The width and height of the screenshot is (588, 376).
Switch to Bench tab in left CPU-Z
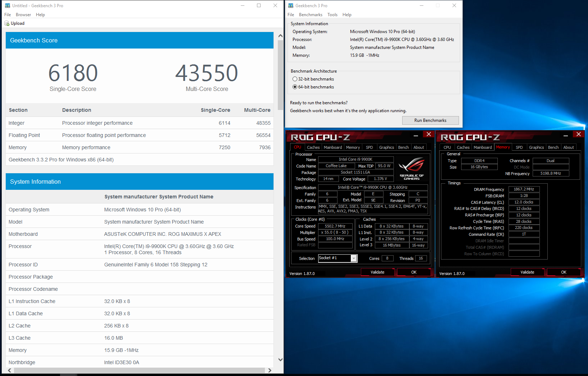tap(403, 147)
